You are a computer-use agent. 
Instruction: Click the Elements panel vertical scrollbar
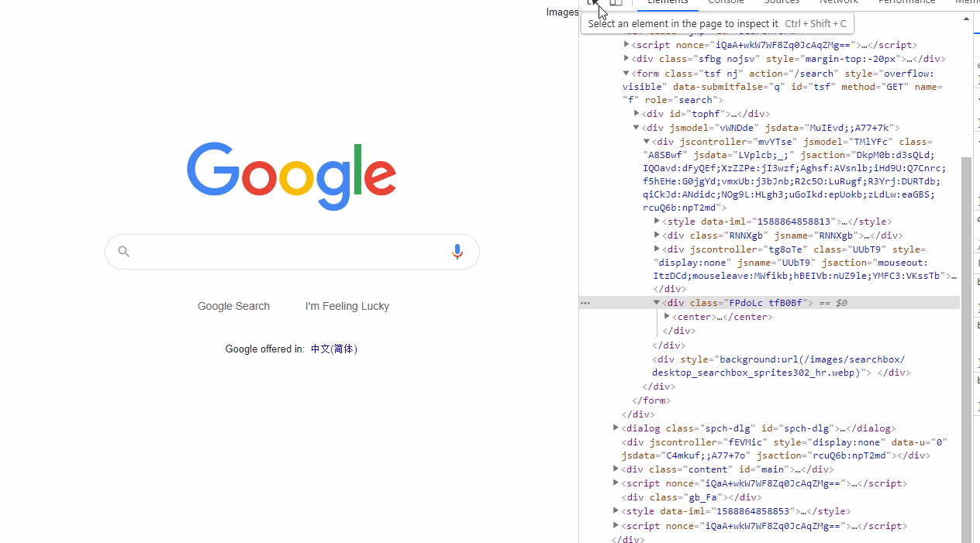pos(966,349)
